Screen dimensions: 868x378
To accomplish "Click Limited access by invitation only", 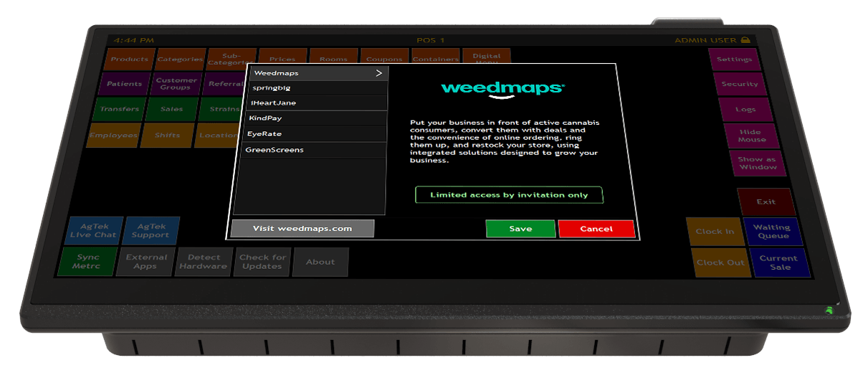I will (509, 195).
